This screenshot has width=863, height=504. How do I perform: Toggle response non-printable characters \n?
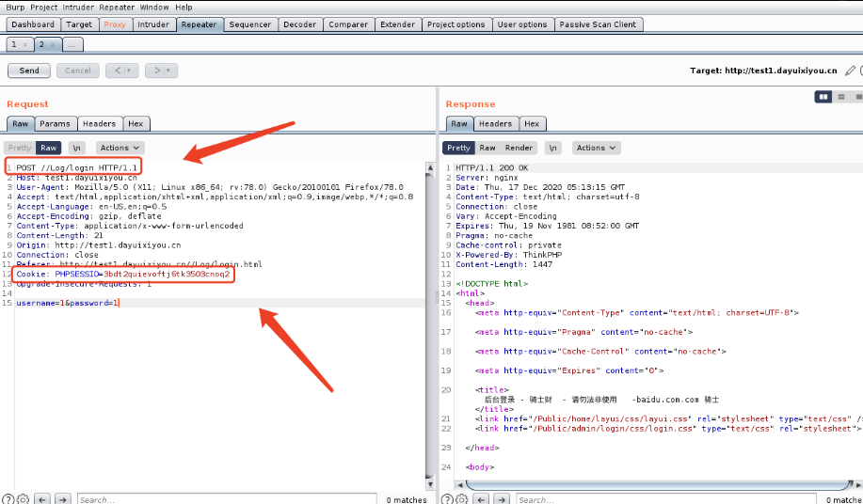pos(552,148)
